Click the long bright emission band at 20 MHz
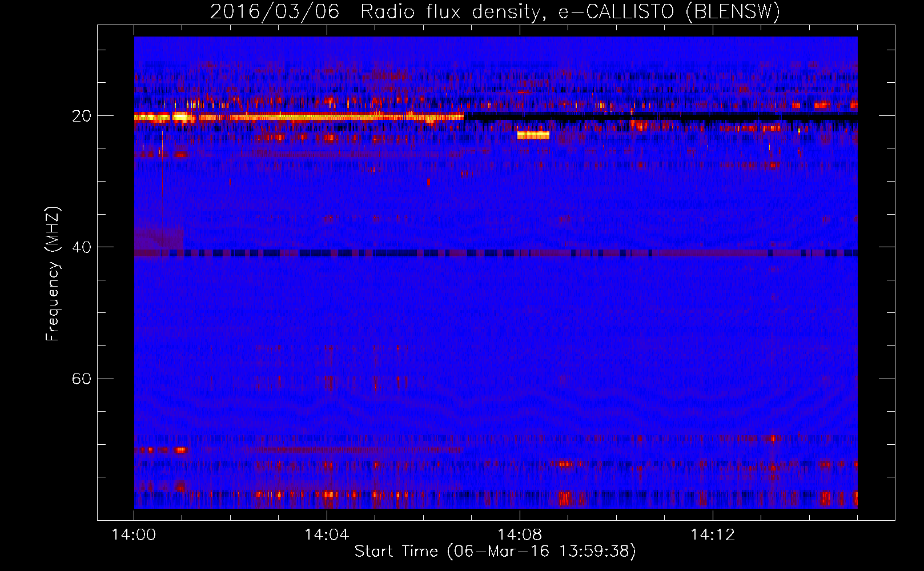Image resolution: width=924 pixels, height=571 pixels. coord(299,117)
